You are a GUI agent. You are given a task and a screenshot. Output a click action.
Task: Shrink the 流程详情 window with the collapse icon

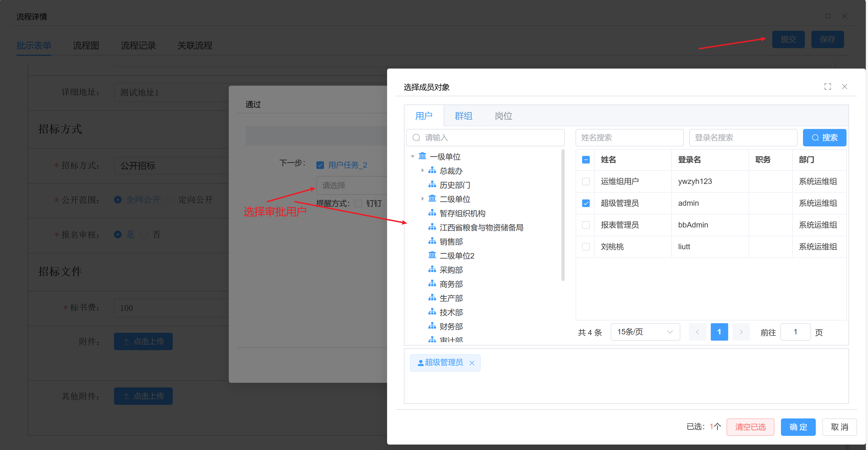point(827,16)
